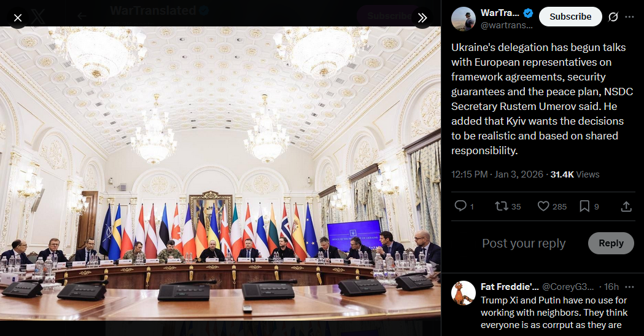
Task: Open WarTranslated profile avatar
Action: 464,19
